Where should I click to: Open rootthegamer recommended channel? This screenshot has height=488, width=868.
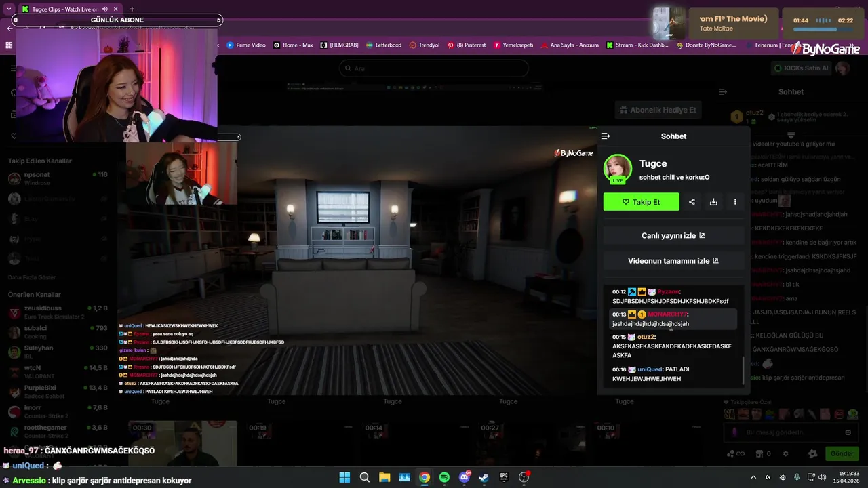(58, 431)
